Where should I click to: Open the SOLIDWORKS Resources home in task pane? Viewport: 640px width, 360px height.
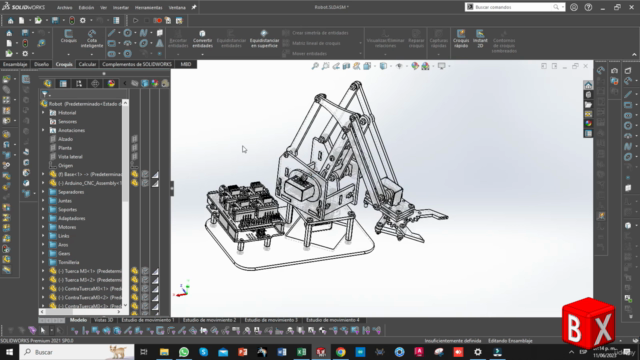click(588, 85)
